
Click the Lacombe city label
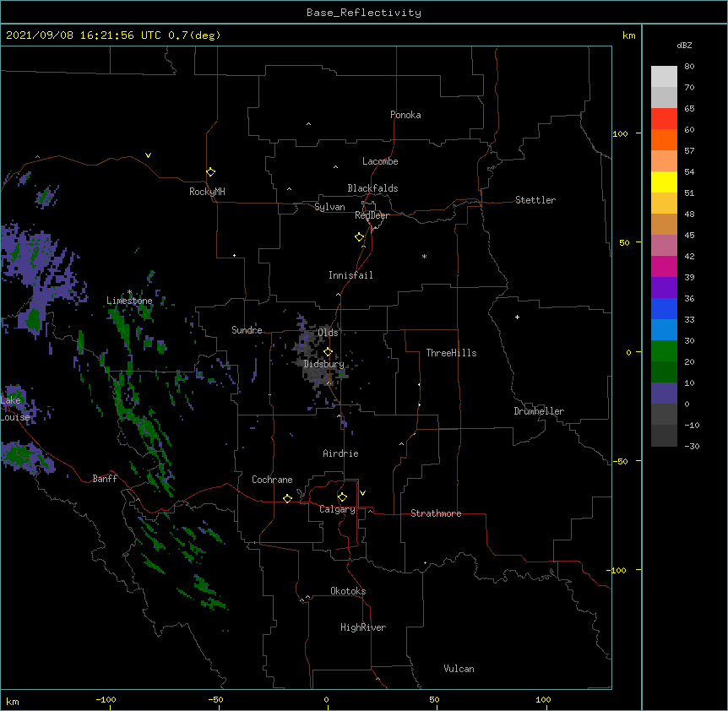tap(380, 161)
